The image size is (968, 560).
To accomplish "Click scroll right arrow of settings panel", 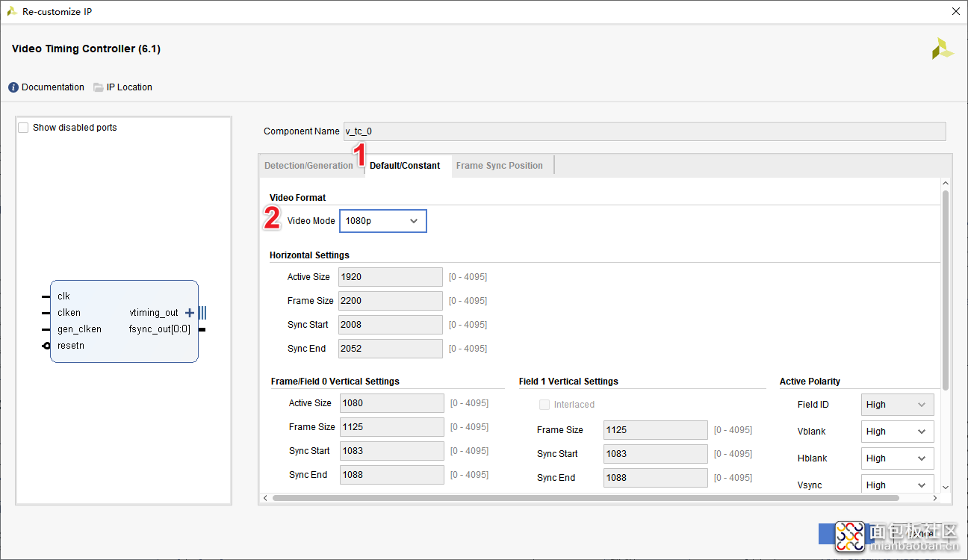I will point(934,498).
